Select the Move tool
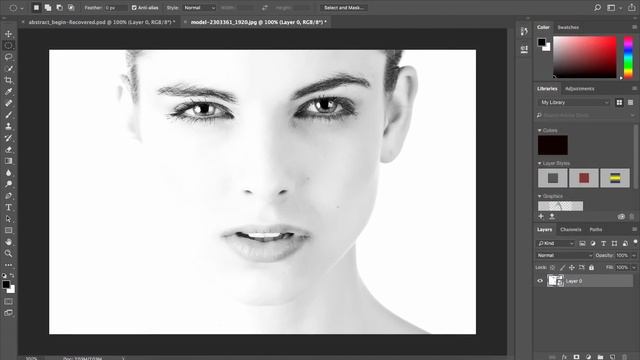Image resolution: width=640 pixels, height=360 pixels. (8, 34)
